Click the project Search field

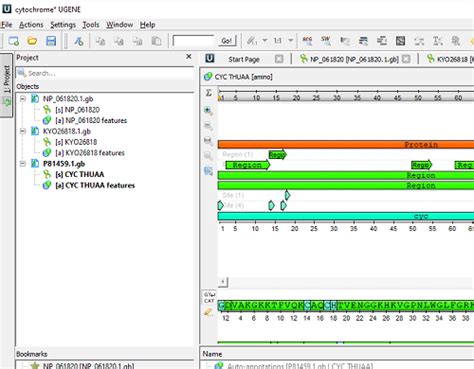[x=105, y=73]
